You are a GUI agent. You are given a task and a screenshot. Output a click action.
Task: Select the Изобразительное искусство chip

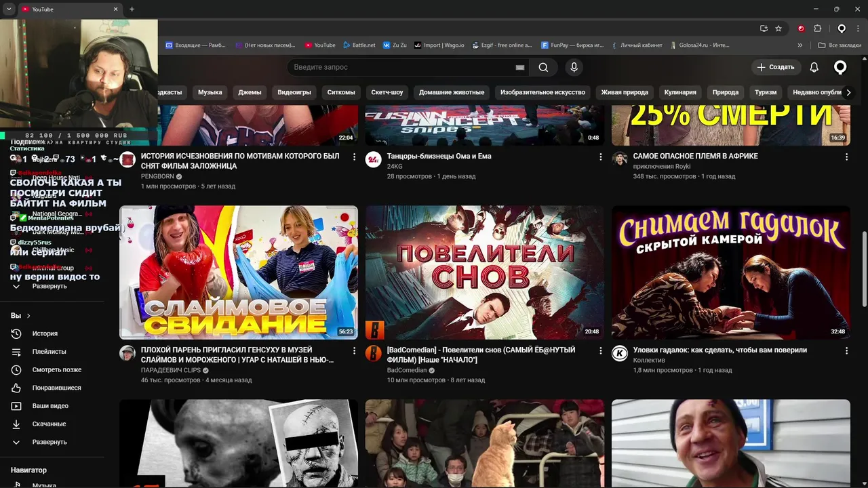(542, 92)
